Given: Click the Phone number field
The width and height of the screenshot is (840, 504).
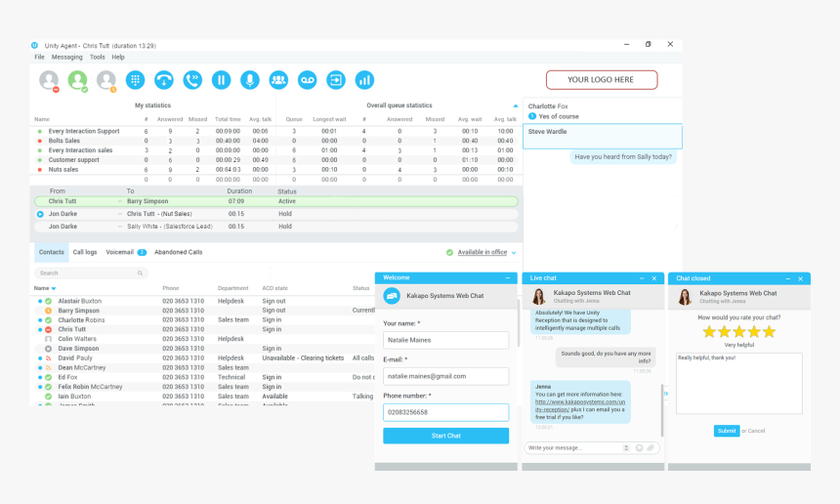Looking at the screenshot, I should pyautogui.click(x=445, y=412).
